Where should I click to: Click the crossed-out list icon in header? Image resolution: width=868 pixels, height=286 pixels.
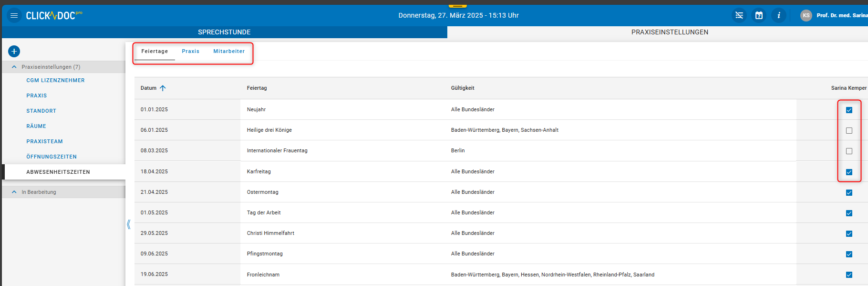(x=739, y=15)
